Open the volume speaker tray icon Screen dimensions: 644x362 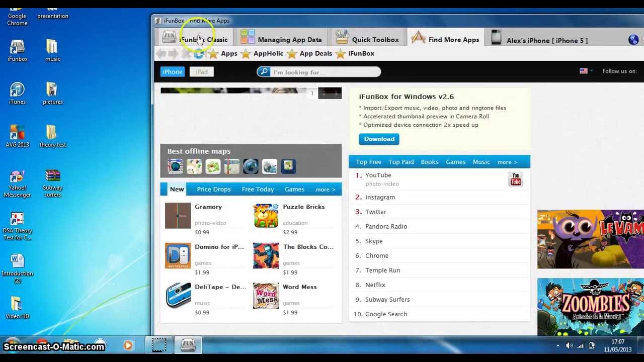(569, 345)
